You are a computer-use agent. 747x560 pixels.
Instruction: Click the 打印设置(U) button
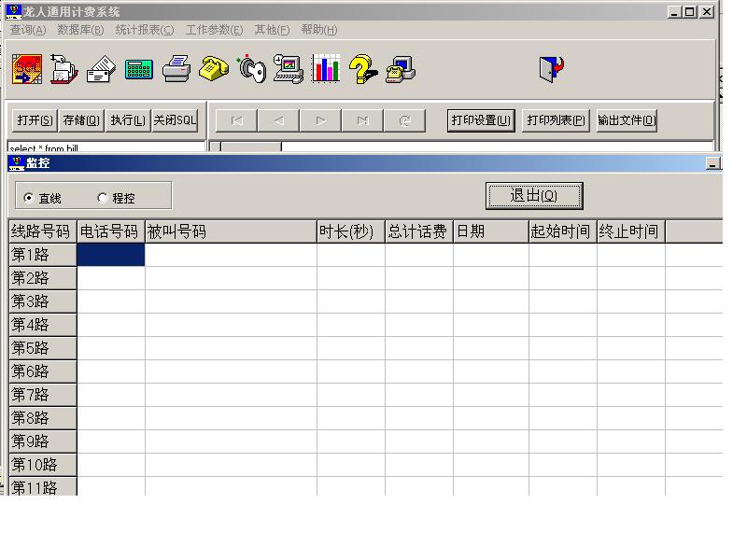[481, 120]
